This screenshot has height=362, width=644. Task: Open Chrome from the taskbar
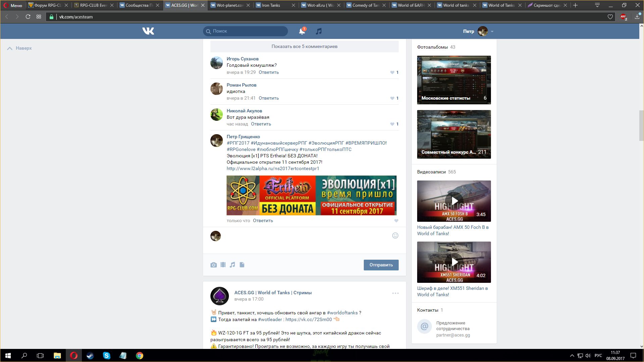pyautogui.click(x=139, y=356)
